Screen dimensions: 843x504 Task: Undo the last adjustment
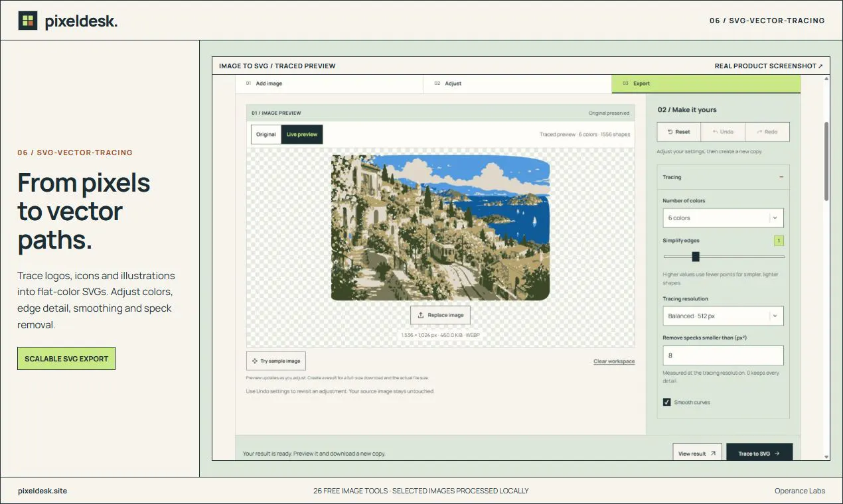(723, 132)
